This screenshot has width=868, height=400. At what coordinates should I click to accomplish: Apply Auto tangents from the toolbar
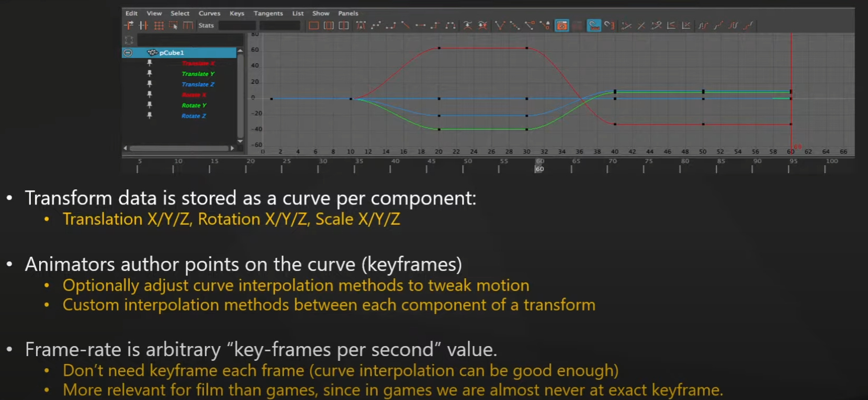(x=361, y=26)
